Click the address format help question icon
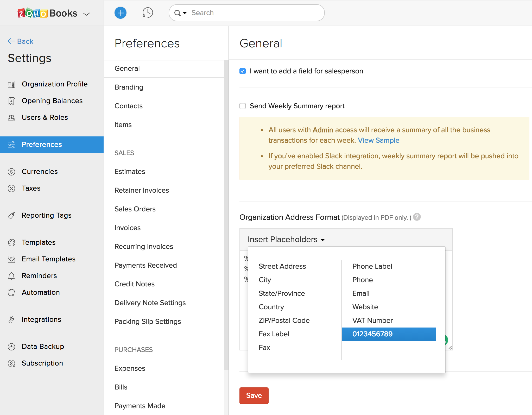This screenshot has width=532, height=415. [x=417, y=217]
